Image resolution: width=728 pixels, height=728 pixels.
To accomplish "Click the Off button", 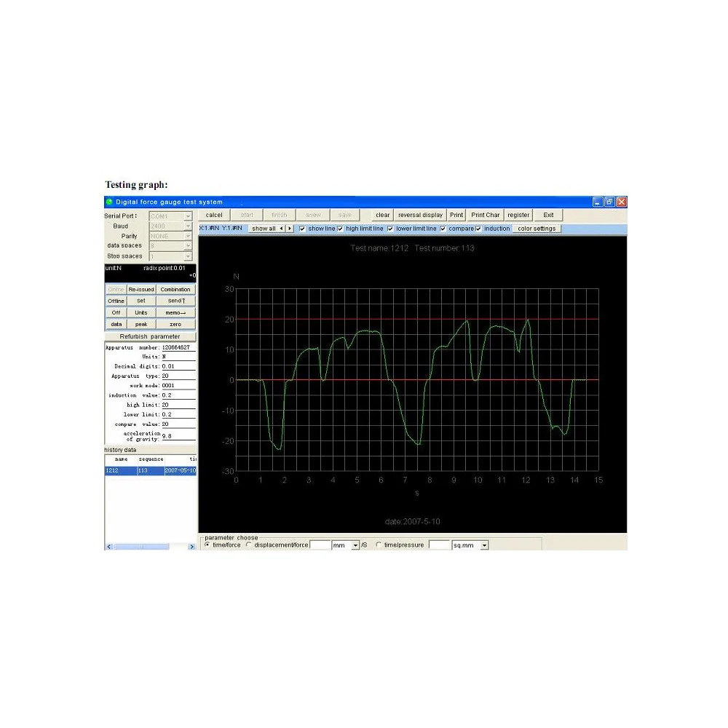I will [x=116, y=312].
